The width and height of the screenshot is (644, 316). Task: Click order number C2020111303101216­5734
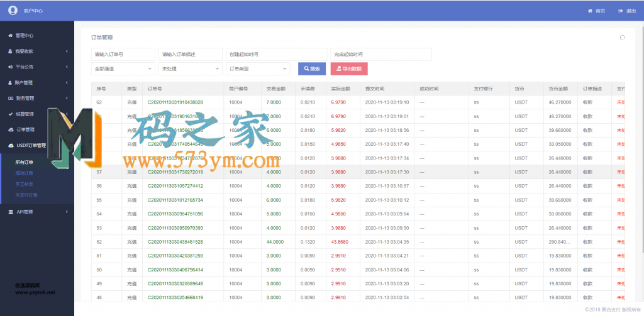[x=175, y=200]
